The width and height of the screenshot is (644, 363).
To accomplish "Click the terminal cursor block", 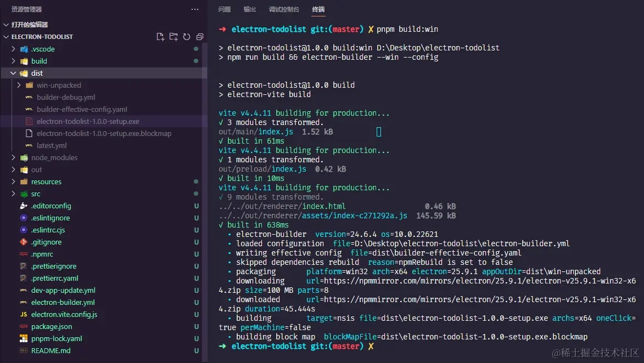I will point(379,132).
